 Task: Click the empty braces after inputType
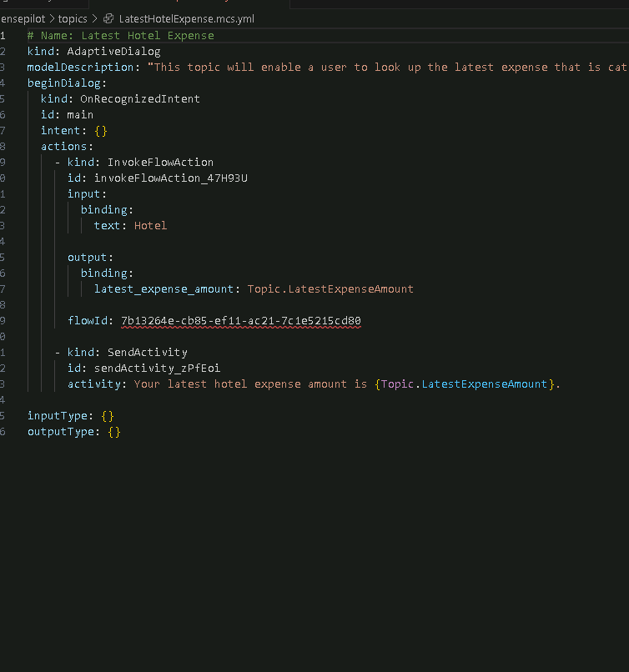(107, 416)
